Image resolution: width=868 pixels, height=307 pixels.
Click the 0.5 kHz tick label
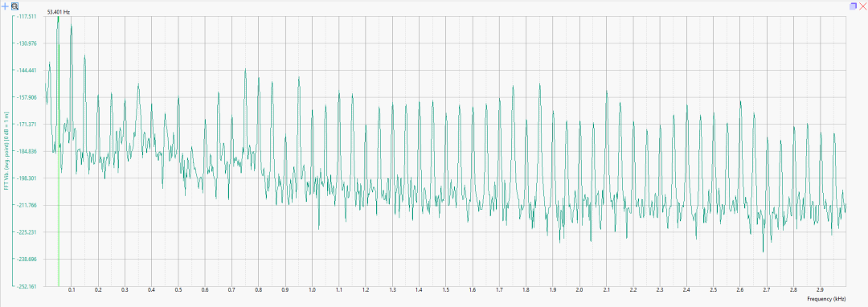pyautogui.click(x=178, y=290)
